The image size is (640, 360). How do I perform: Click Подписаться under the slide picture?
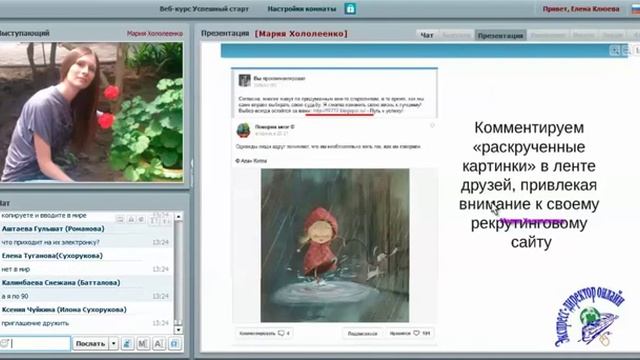362,333
